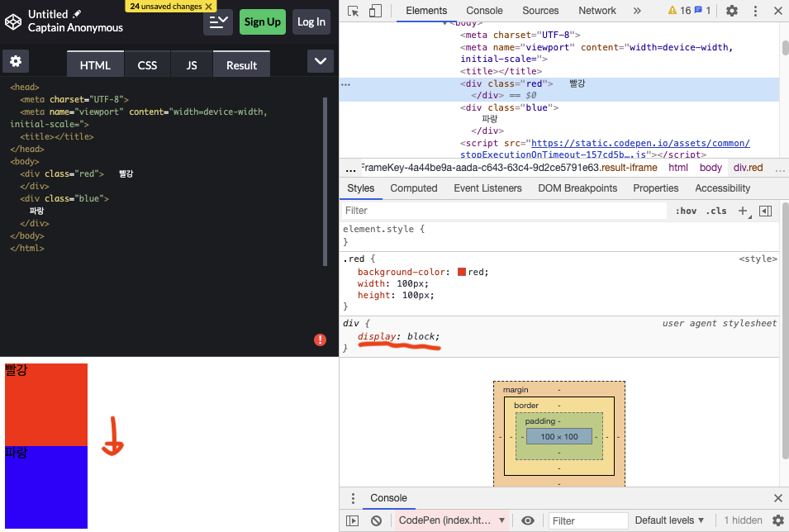Click the Change View layout icon
Screen dimensions: 789x532
pos(218,21)
